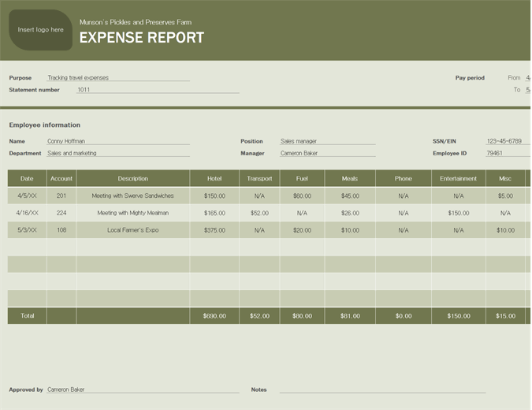Select the Meeting with Swerve Sandwiches cell

pyautogui.click(x=132, y=196)
